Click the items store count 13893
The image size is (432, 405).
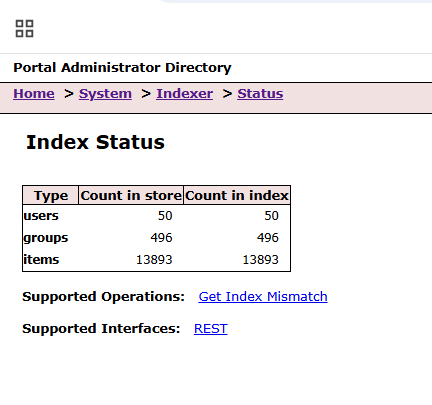tap(154, 260)
